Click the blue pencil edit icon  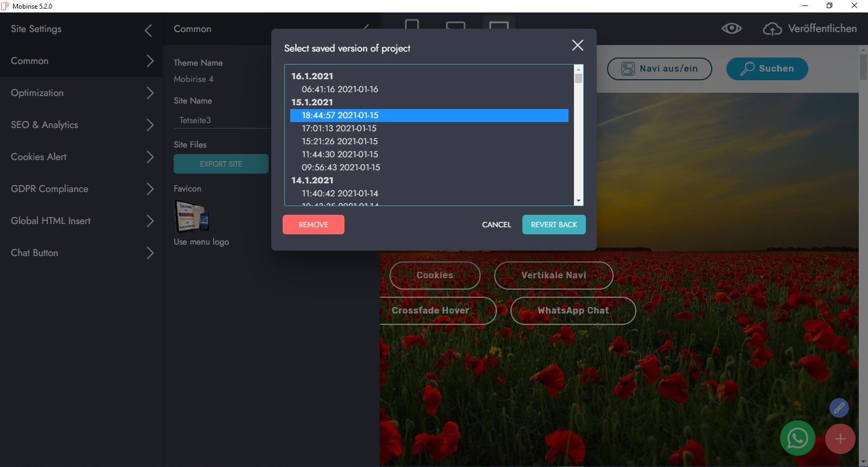[839, 407]
